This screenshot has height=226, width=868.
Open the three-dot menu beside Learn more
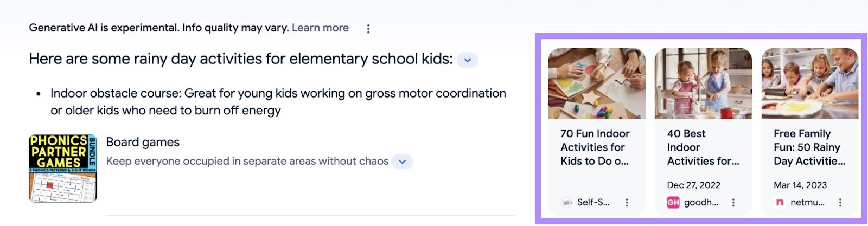click(368, 29)
